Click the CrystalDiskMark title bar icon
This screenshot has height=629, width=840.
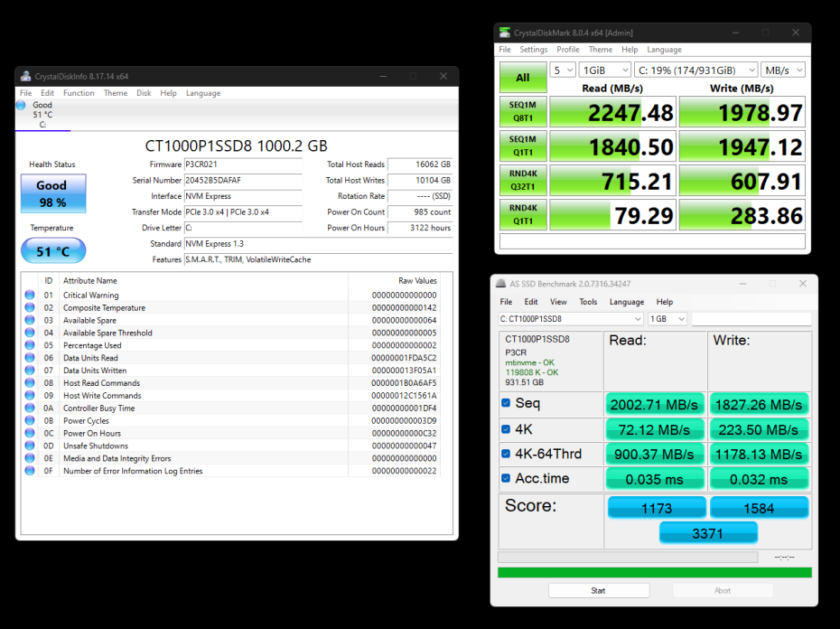pyautogui.click(x=505, y=33)
